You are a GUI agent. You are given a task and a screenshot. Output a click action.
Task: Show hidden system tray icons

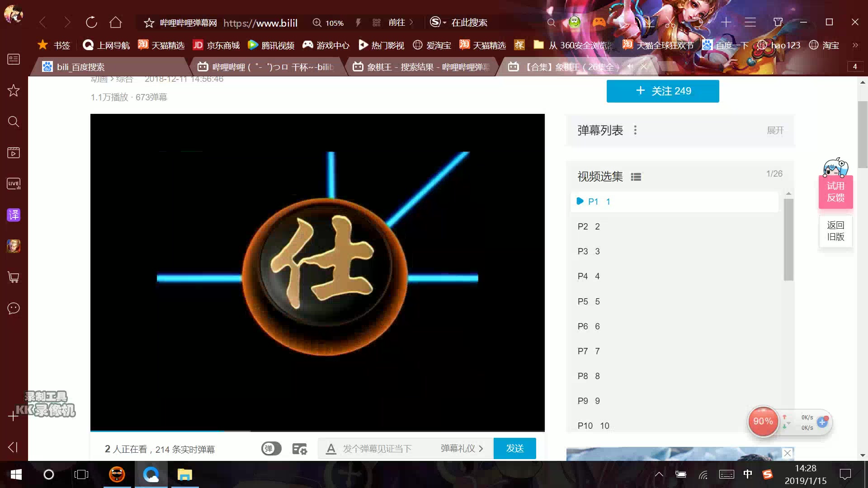point(659,474)
